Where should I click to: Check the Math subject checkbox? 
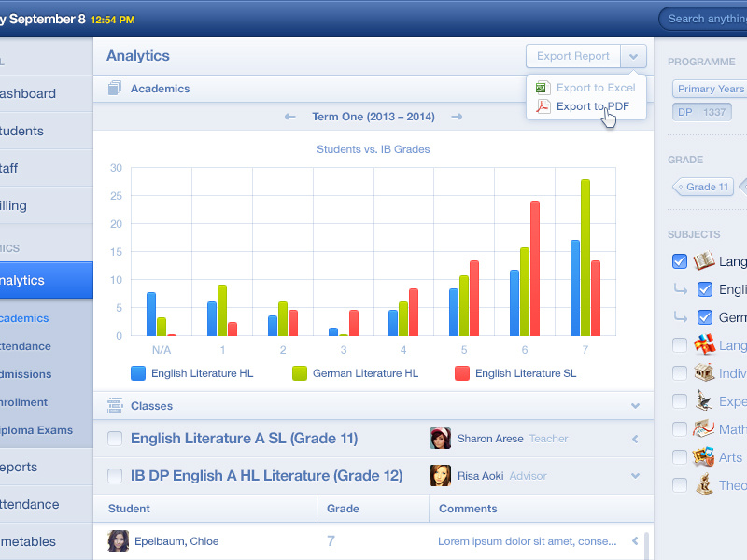tap(680, 429)
